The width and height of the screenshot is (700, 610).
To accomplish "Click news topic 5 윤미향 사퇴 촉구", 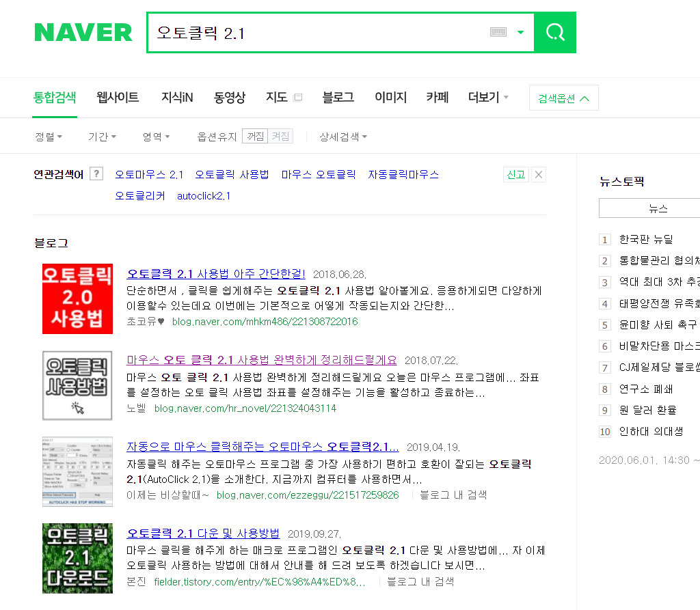I will point(658,325).
